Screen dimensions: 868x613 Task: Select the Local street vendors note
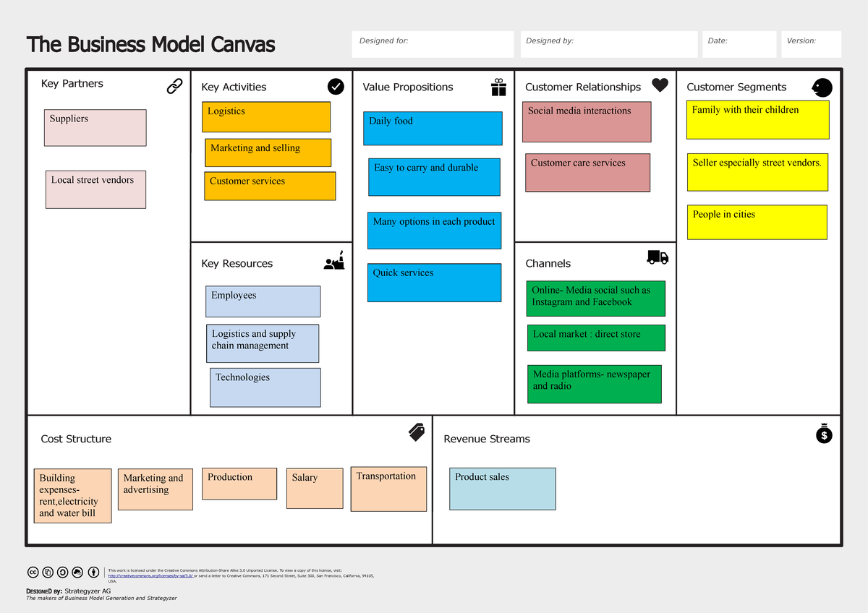click(95, 189)
